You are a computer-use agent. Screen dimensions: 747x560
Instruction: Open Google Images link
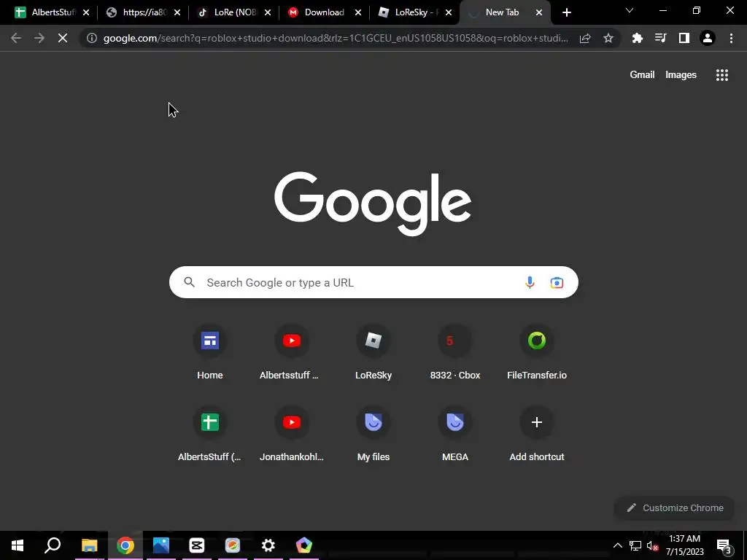(681, 75)
